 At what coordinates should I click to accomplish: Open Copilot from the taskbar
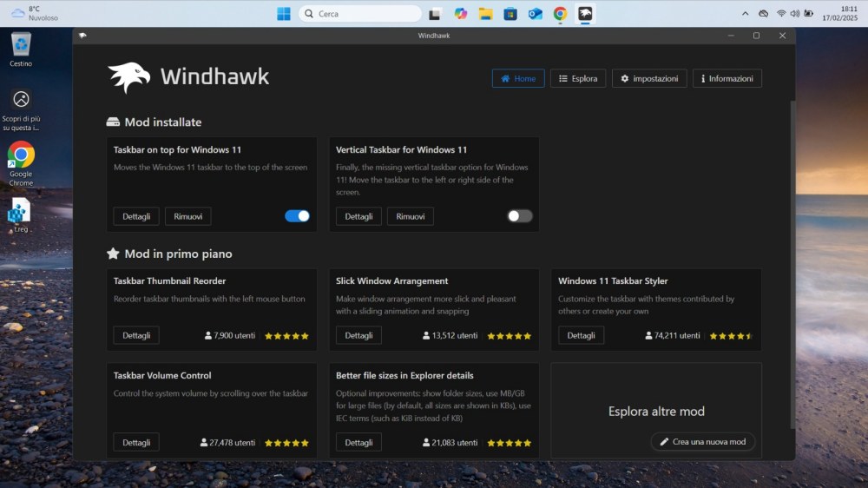[460, 14]
